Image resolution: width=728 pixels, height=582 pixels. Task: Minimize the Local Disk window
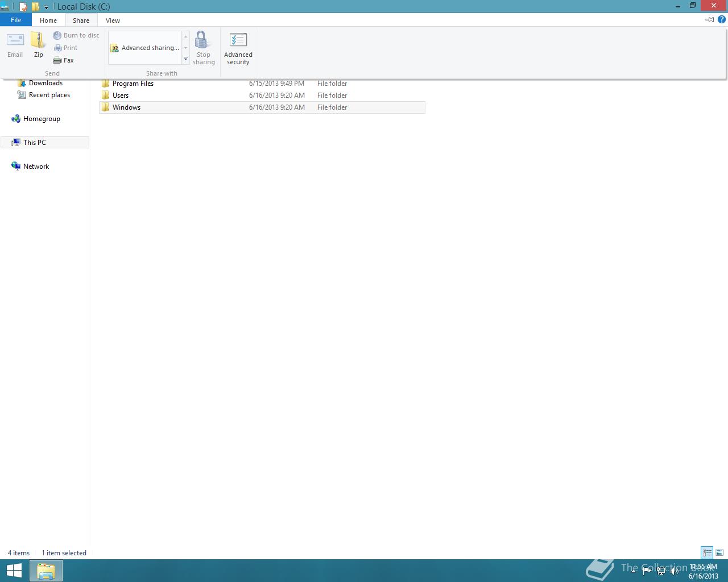click(678, 6)
